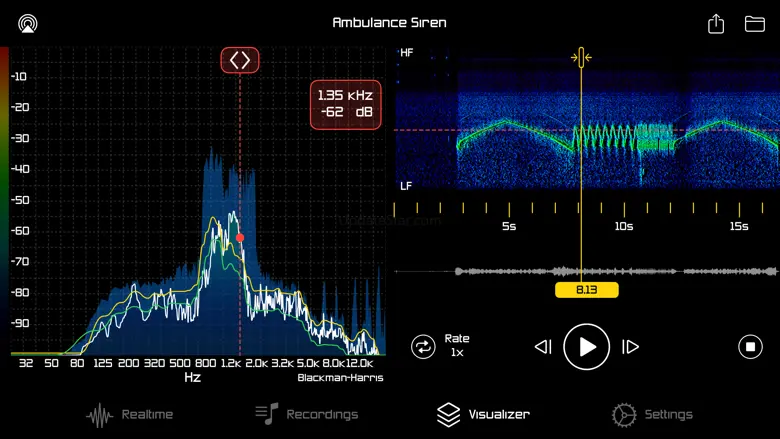Step back one frame
Image resolution: width=780 pixels, height=439 pixels.
pyautogui.click(x=543, y=347)
